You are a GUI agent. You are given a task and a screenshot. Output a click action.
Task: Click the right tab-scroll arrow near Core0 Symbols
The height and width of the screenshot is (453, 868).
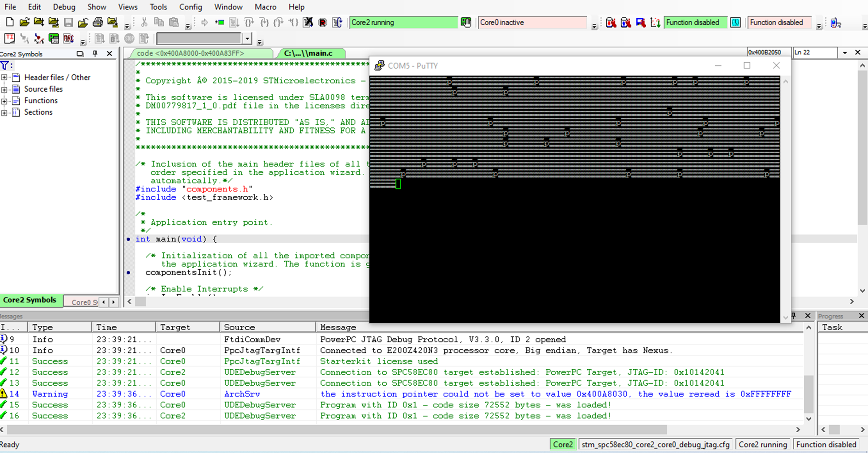pos(113,301)
